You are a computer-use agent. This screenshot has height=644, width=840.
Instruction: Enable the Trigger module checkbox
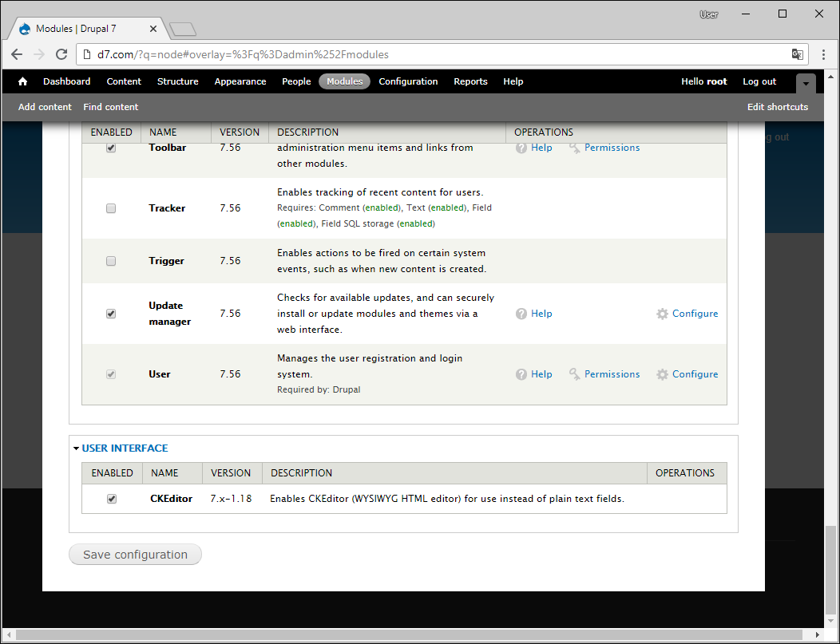(111, 261)
